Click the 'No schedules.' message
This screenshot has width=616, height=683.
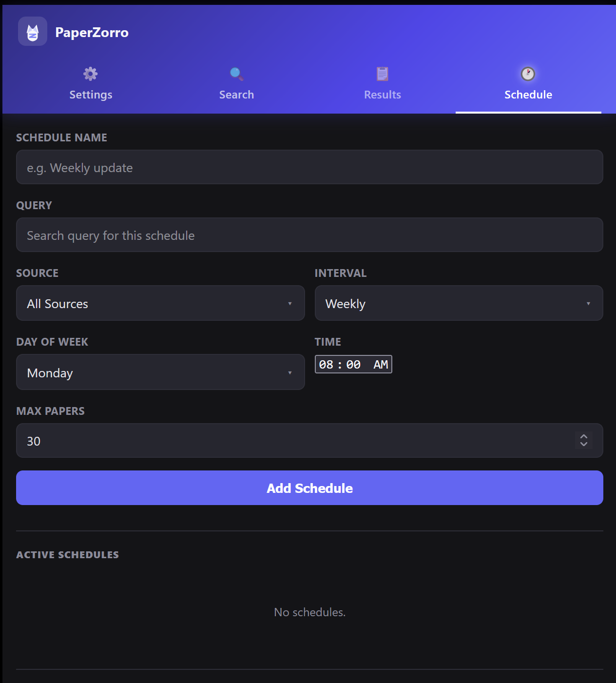309,612
